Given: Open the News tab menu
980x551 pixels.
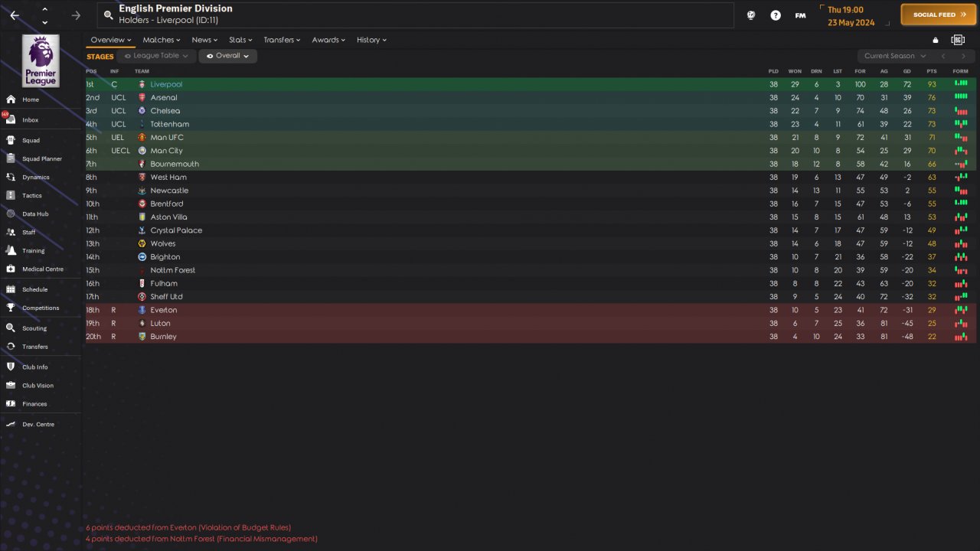Looking at the screenshot, I should pos(204,40).
